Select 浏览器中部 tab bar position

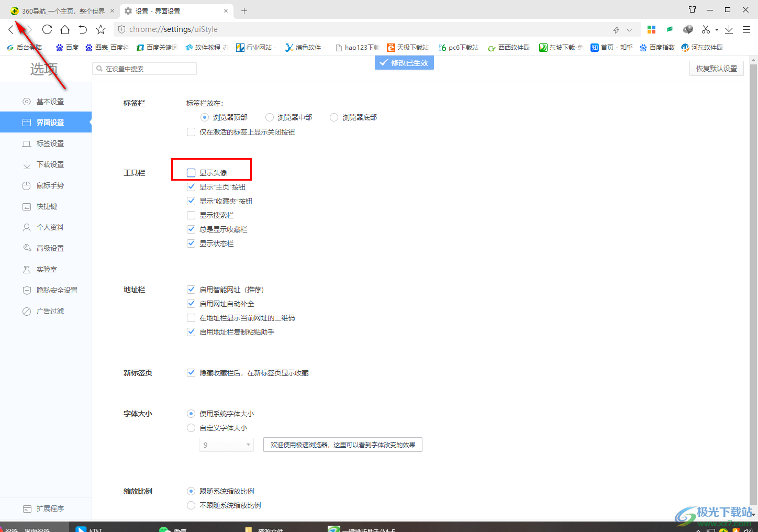click(270, 117)
